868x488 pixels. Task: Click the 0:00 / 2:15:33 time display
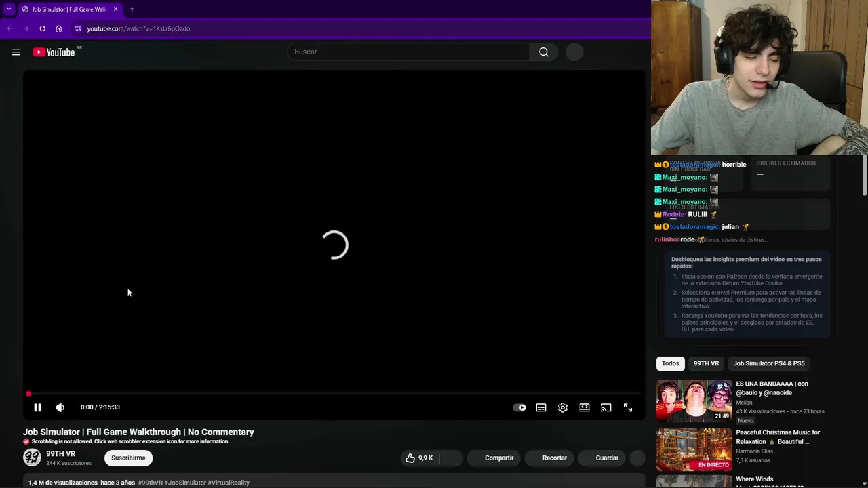pyautogui.click(x=100, y=407)
